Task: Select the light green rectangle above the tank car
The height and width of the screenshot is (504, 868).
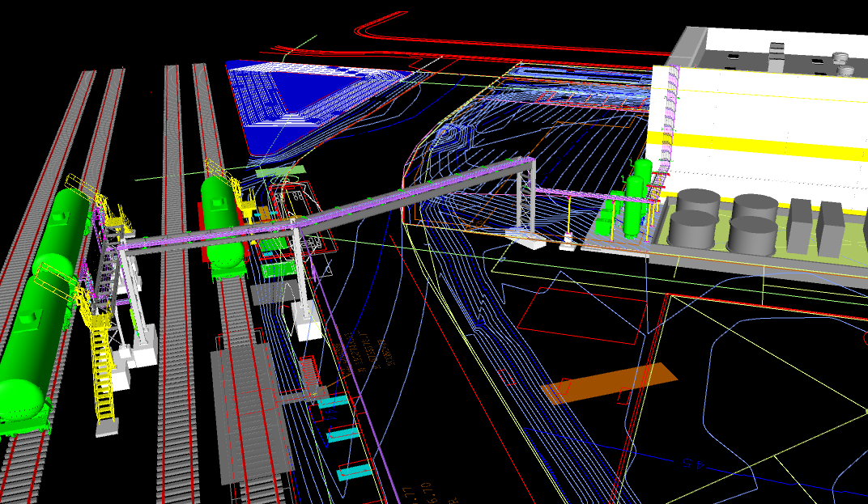Action: pos(280,172)
